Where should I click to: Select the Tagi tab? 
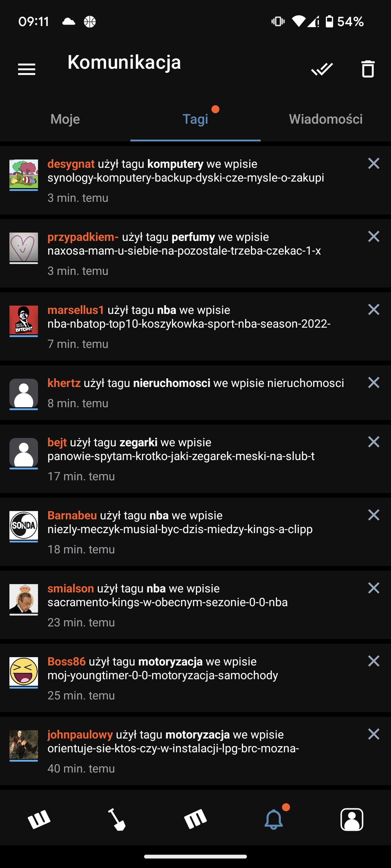point(195,119)
